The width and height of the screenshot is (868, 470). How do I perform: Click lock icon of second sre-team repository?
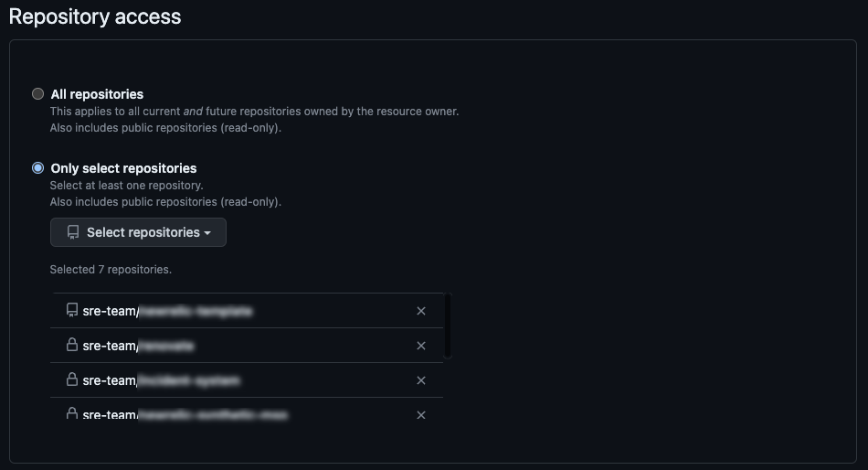72,345
